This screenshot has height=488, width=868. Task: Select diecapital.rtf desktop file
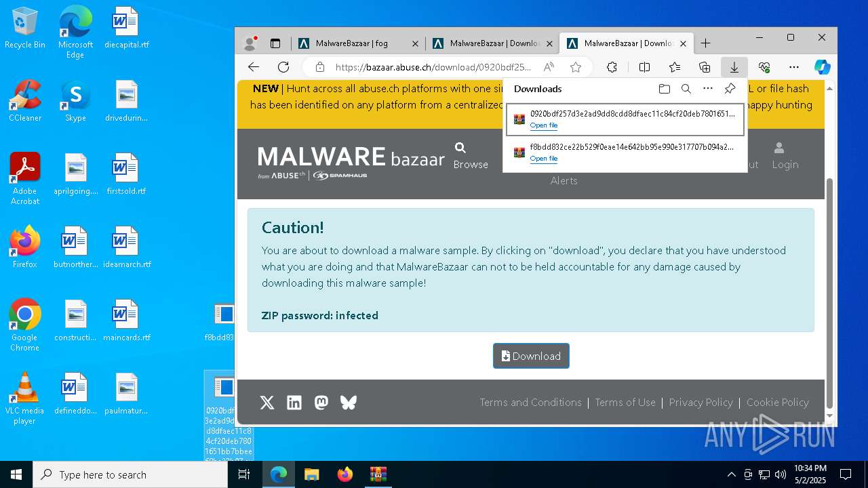click(126, 28)
